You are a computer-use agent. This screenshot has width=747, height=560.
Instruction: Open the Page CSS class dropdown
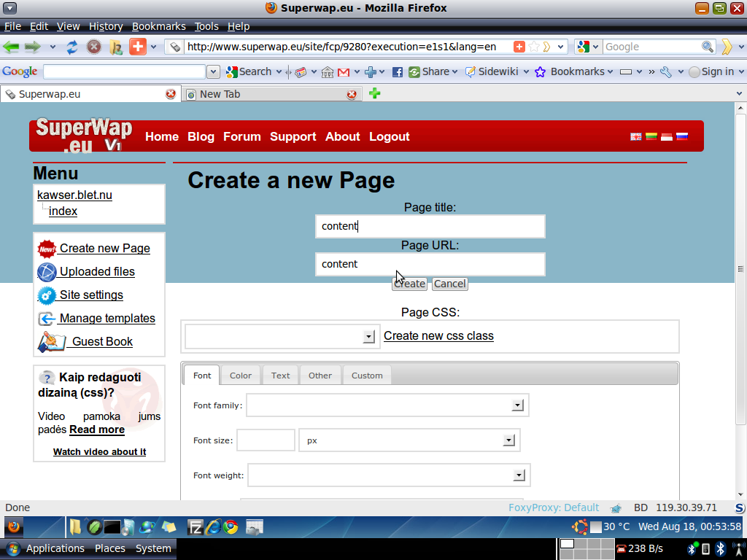point(368,337)
